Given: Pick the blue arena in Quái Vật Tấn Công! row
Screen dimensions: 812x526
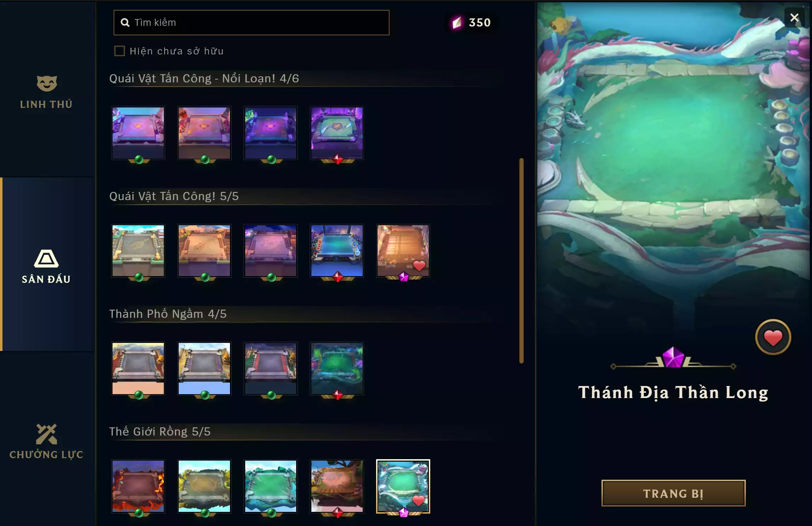Looking at the screenshot, I should [337, 251].
